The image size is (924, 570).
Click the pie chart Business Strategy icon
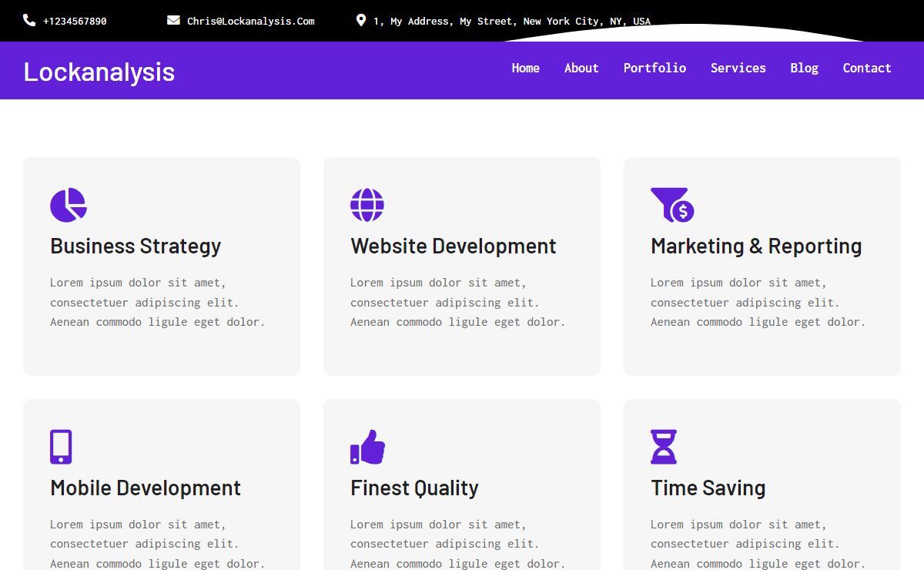click(69, 205)
